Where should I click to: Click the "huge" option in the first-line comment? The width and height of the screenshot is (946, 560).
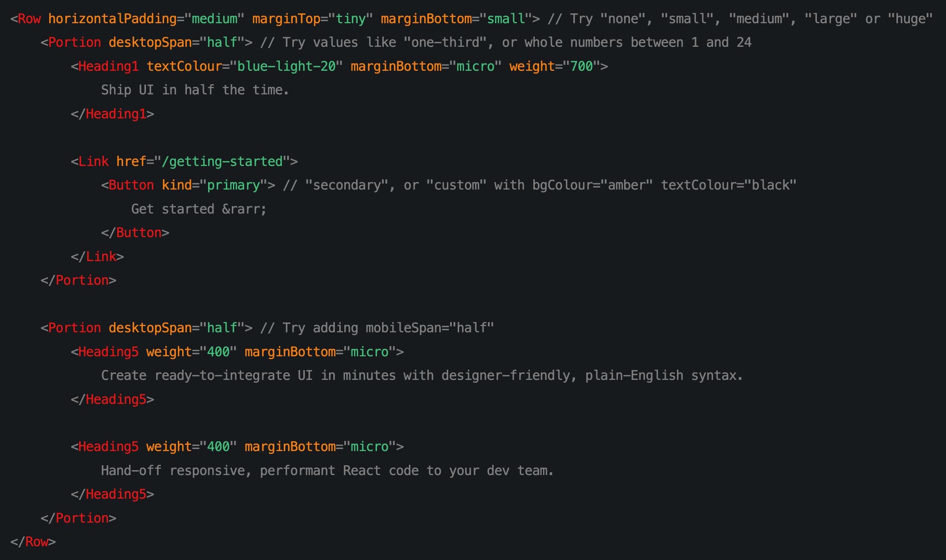[910, 19]
